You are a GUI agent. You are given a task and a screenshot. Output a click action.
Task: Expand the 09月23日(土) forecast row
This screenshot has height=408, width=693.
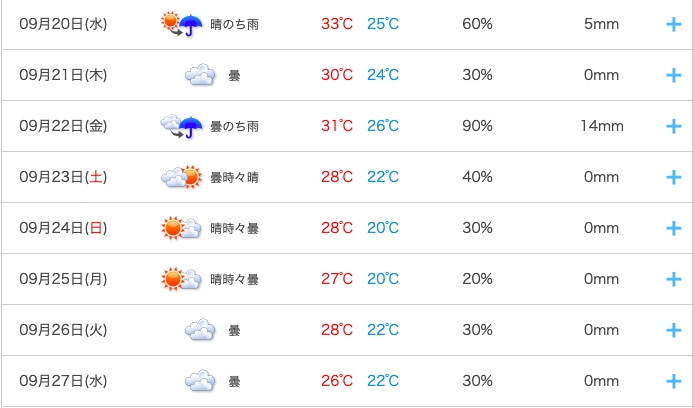pyautogui.click(x=674, y=177)
